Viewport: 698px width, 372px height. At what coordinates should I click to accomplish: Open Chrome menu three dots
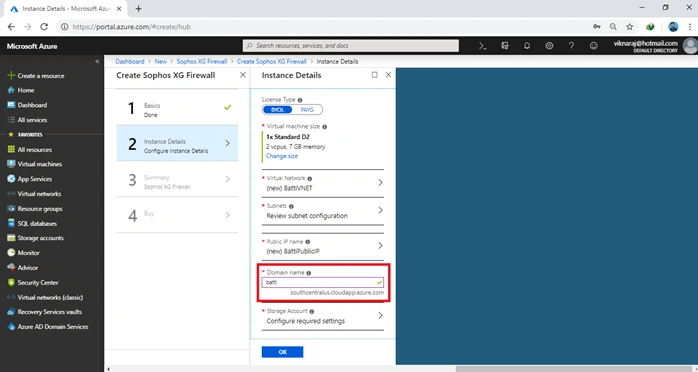click(x=690, y=27)
